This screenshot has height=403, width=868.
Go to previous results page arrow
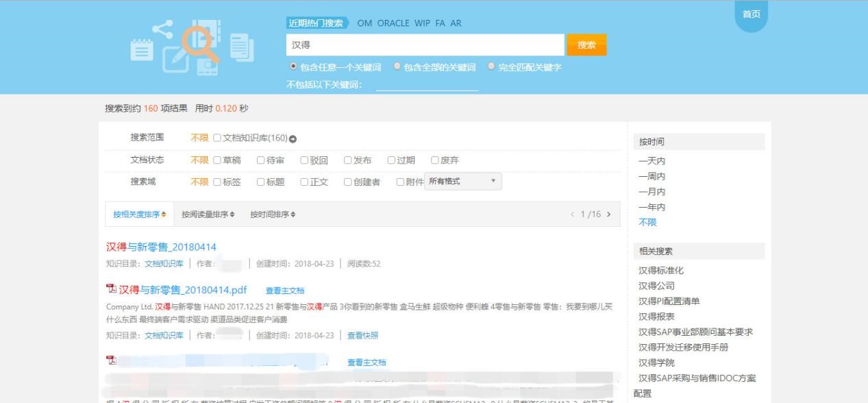tap(573, 215)
